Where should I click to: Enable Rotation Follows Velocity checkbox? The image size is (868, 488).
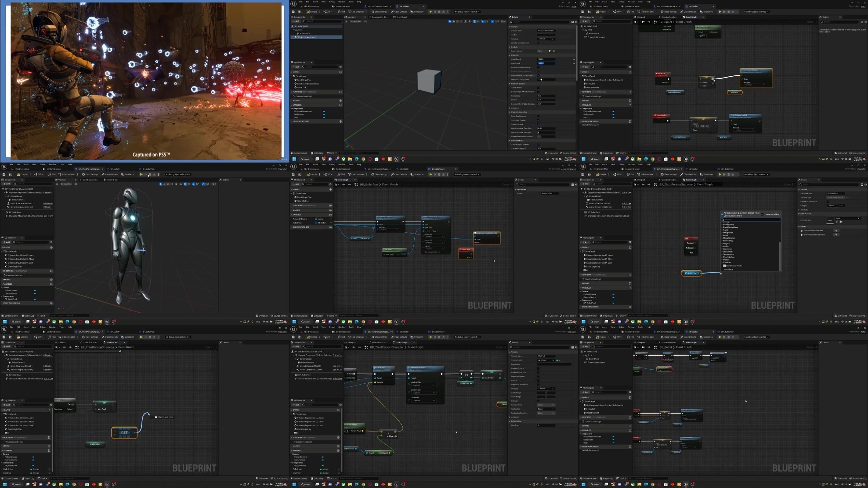pyautogui.click(x=538, y=68)
